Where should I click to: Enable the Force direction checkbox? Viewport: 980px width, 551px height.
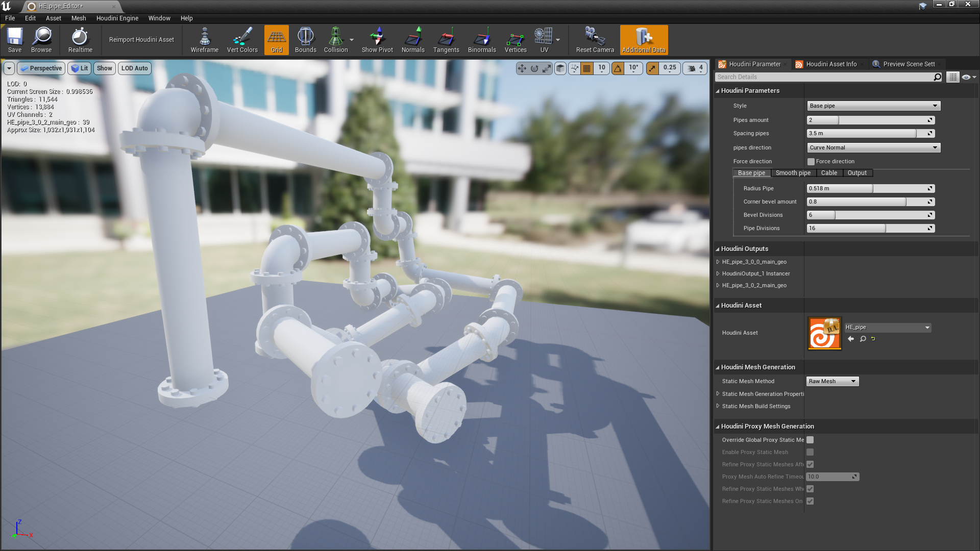(x=811, y=162)
